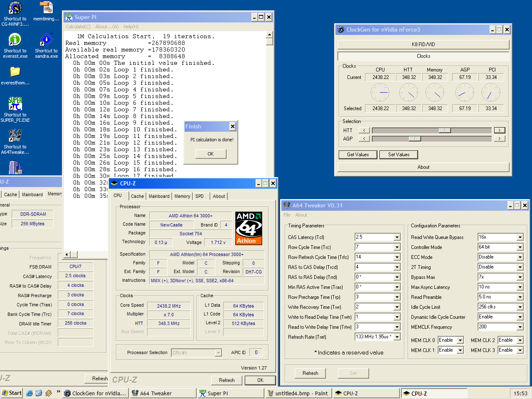Open the MEMCLK Frequency dropdown
Image resolution: width=532 pixels, height=399 pixels.
click(x=520, y=327)
